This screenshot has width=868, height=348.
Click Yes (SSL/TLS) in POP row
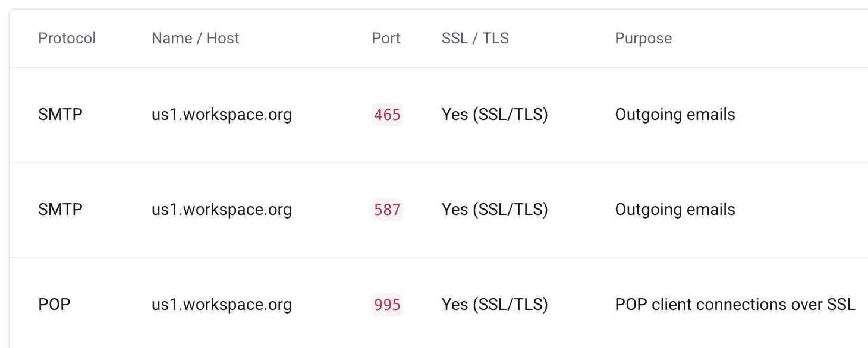point(495,305)
